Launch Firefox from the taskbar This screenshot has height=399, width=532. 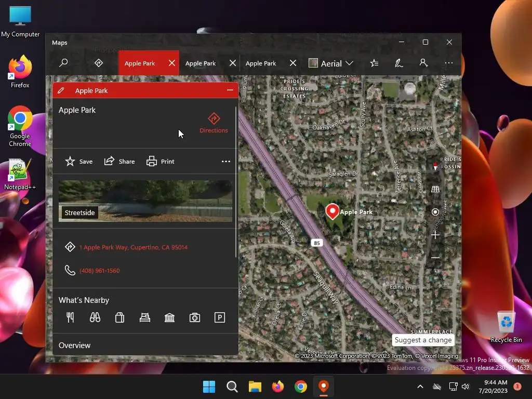(278, 387)
